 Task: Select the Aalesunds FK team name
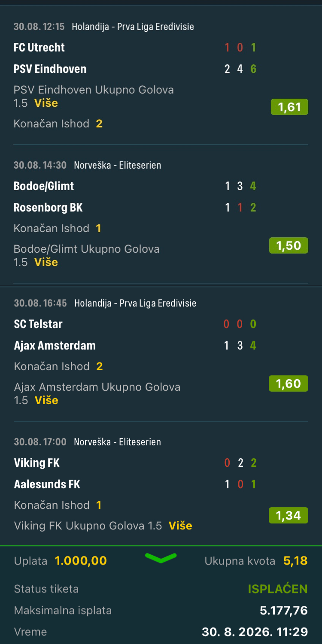[47, 484]
